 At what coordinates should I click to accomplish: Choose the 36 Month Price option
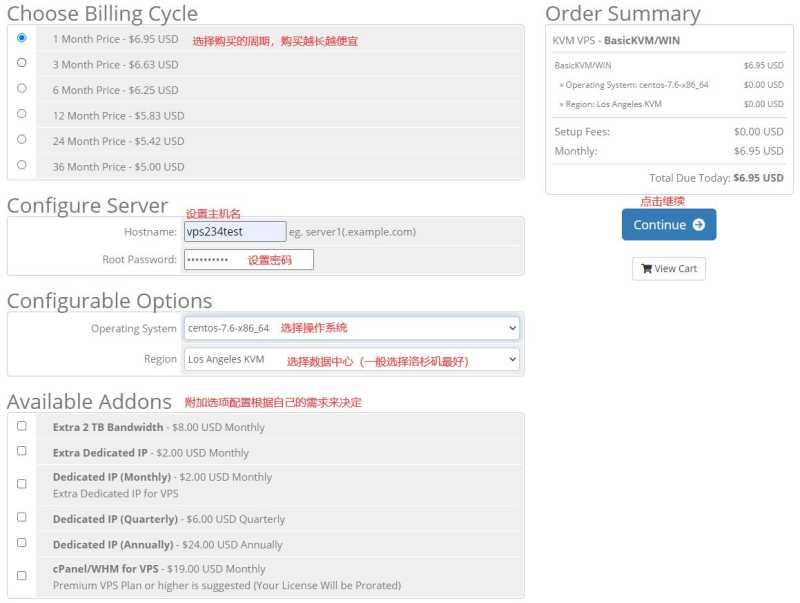click(21, 165)
